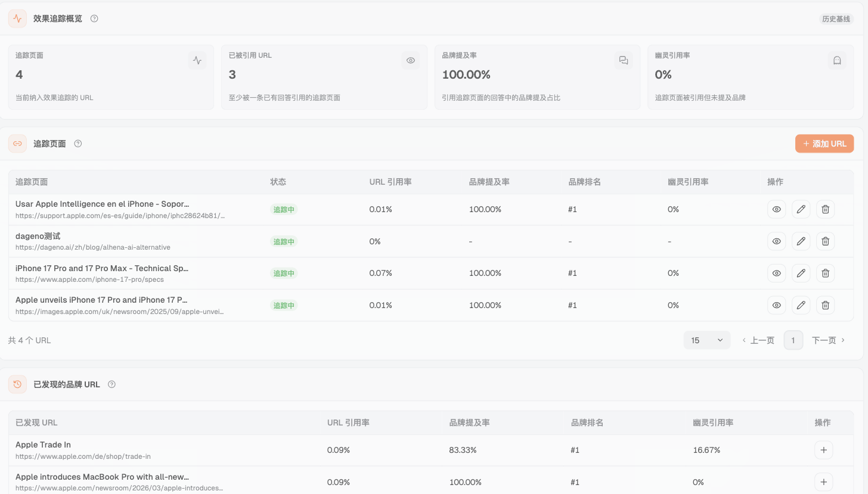868x494 pixels.
Task: Open help tooltip next to 已发现的品牌 URL
Action: [111, 384]
